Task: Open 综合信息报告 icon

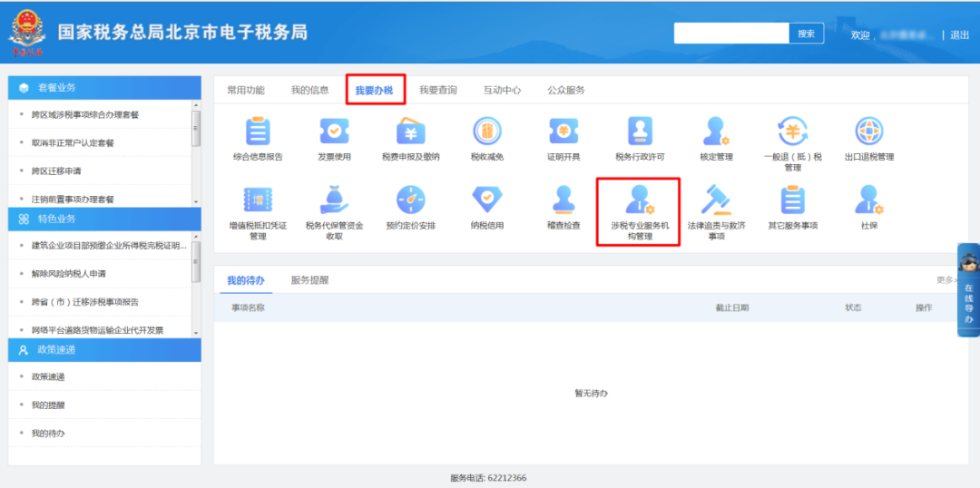Action: coord(258,132)
